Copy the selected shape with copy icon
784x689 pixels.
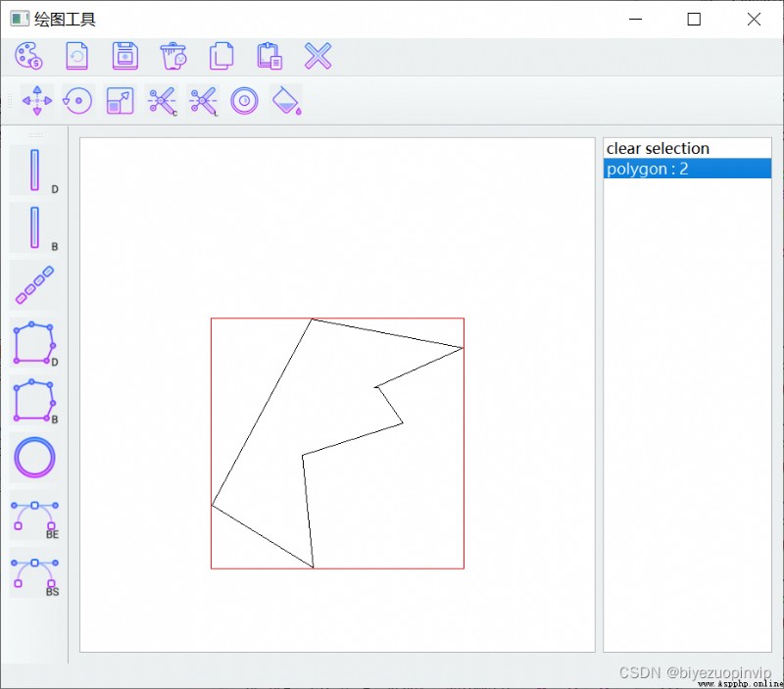pyautogui.click(x=221, y=56)
